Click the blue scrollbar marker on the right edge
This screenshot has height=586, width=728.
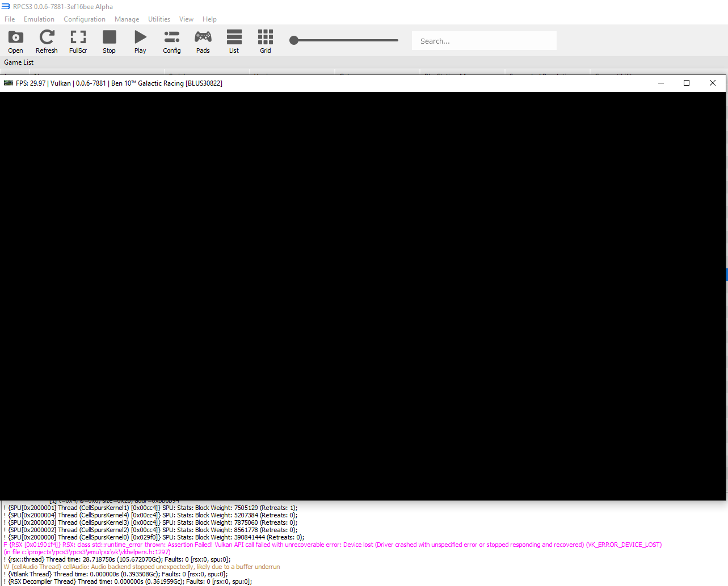coord(726,275)
